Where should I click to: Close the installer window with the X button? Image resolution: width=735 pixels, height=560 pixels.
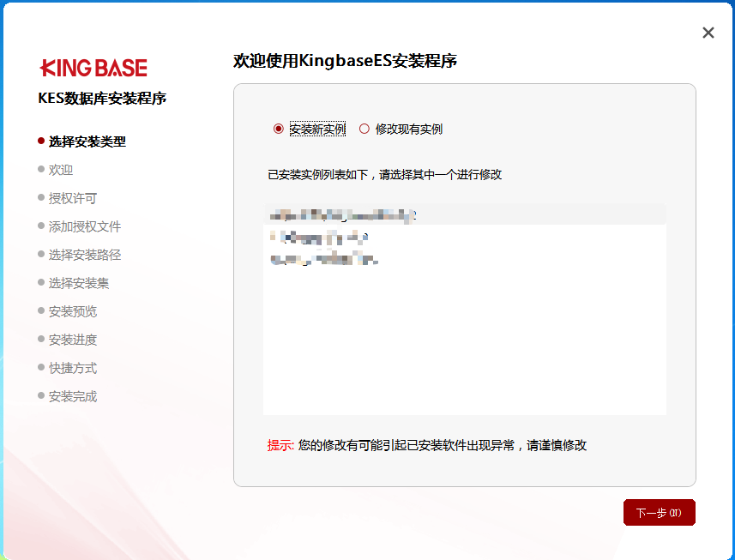pyautogui.click(x=708, y=33)
